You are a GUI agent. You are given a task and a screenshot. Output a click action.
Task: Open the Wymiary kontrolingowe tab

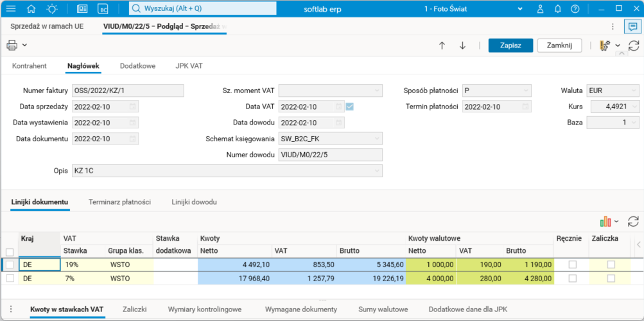coord(205,309)
